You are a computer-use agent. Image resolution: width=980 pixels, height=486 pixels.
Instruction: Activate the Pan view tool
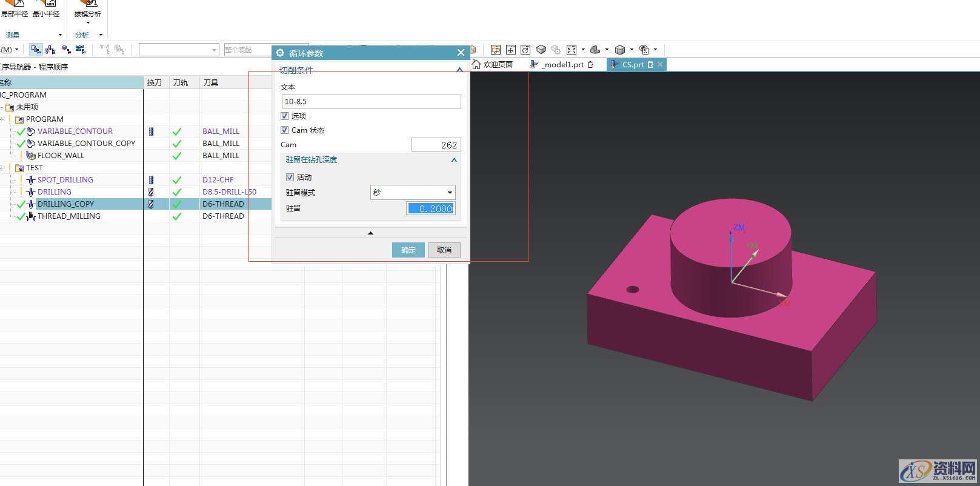pyautogui.click(x=511, y=50)
